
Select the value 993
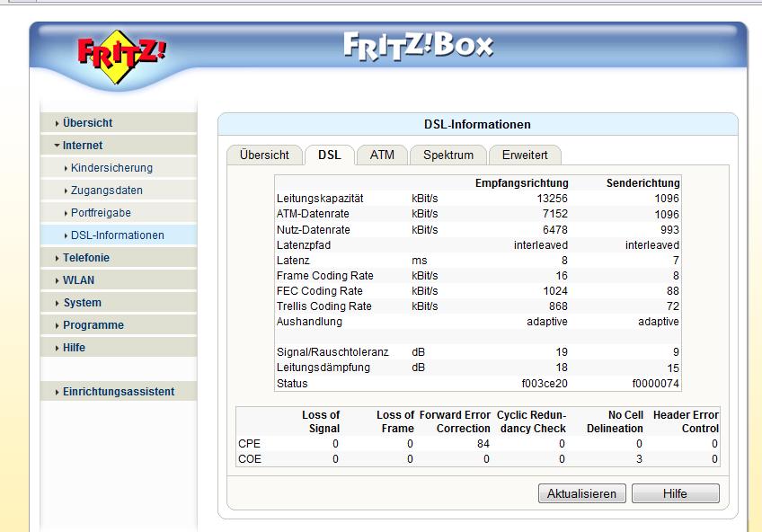pos(669,229)
